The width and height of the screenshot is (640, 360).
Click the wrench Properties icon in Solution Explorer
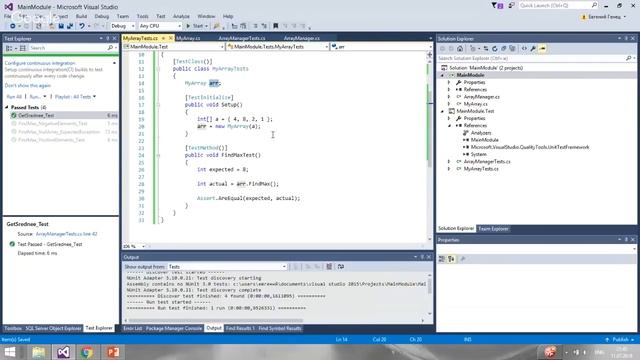[533, 49]
